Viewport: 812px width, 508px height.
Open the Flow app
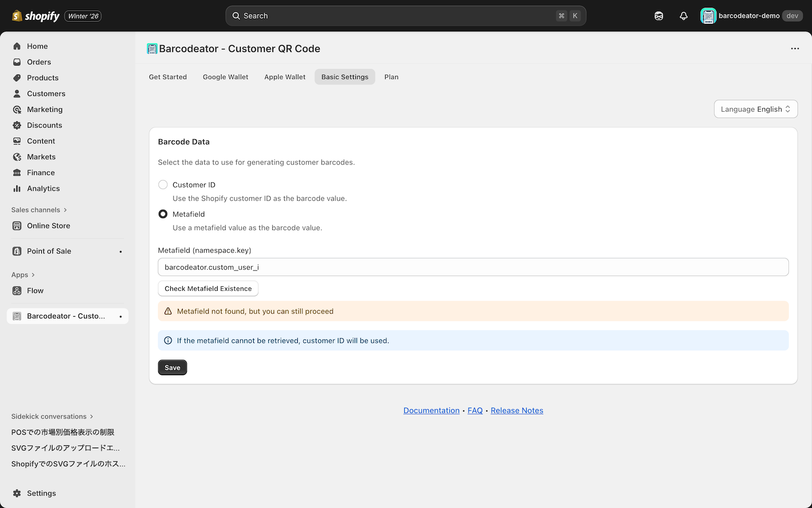click(x=35, y=291)
